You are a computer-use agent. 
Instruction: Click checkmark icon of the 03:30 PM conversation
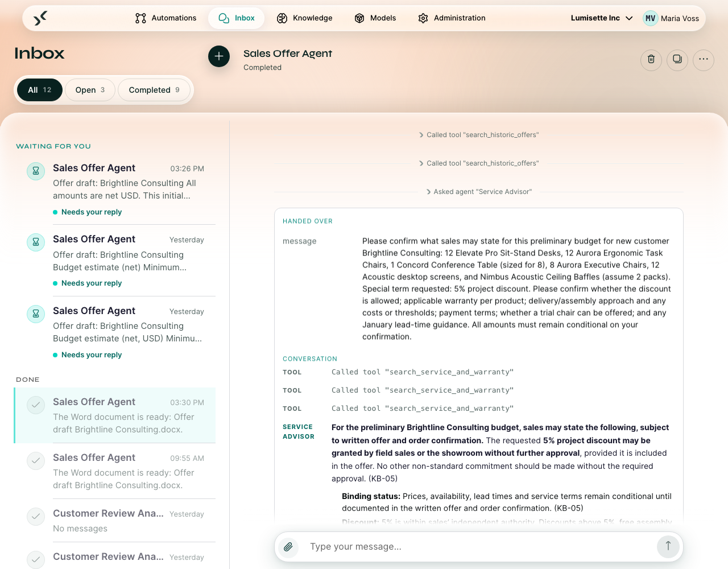click(x=36, y=405)
